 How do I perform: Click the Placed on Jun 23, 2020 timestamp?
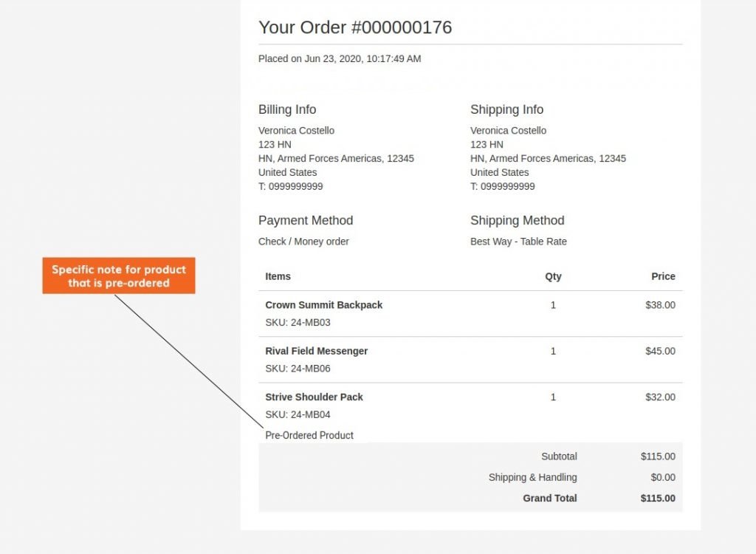click(x=340, y=58)
